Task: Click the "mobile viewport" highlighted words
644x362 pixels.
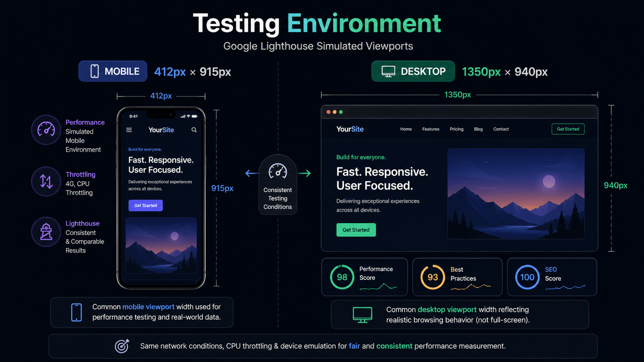Action: pyautogui.click(x=149, y=307)
